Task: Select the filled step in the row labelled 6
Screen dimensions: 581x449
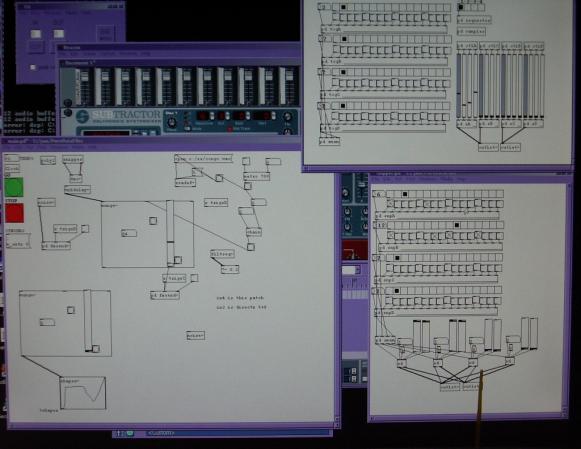Action: [x=405, y=194]
